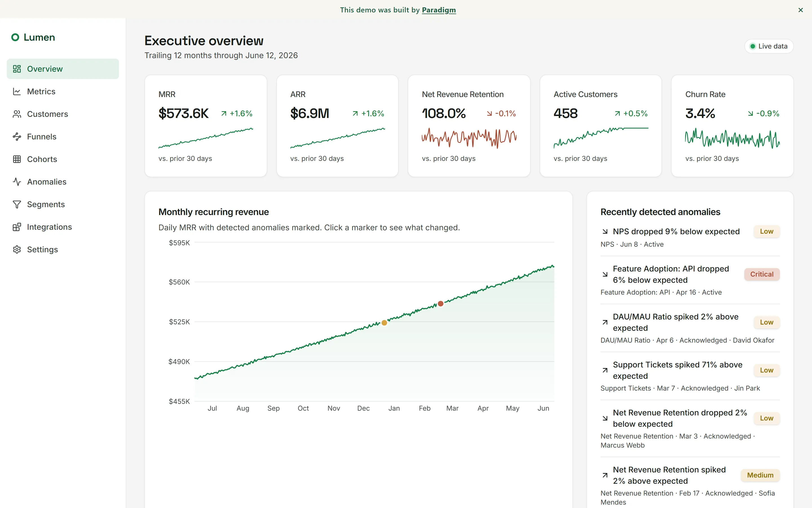Click the Net Revenue Retention sparkline

pyautogui.click(x=469, y=138)
